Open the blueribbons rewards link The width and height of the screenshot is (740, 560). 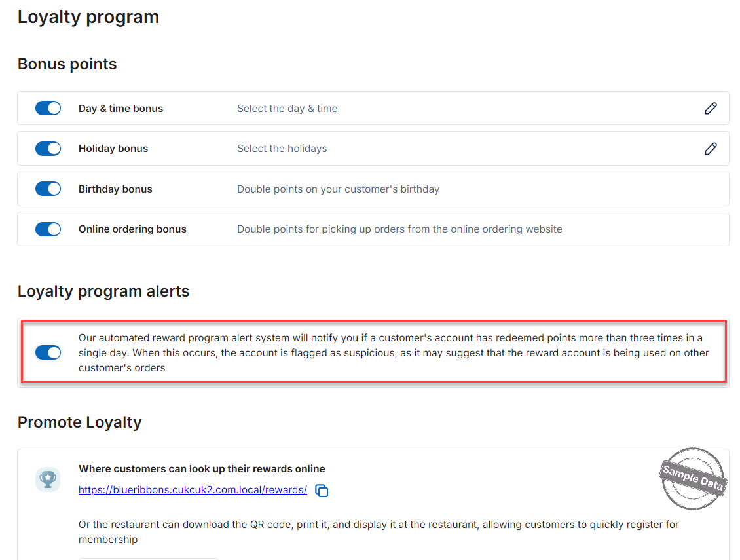click(193, 490)
